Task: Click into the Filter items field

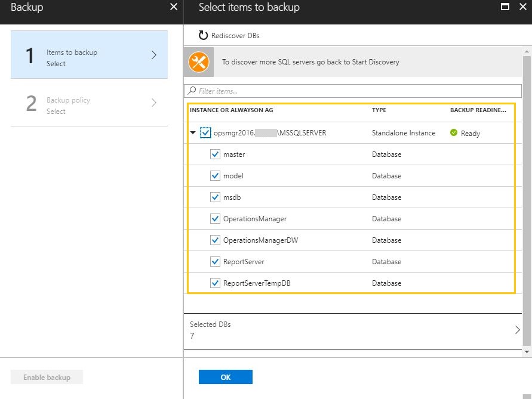Action: (353, 91)
